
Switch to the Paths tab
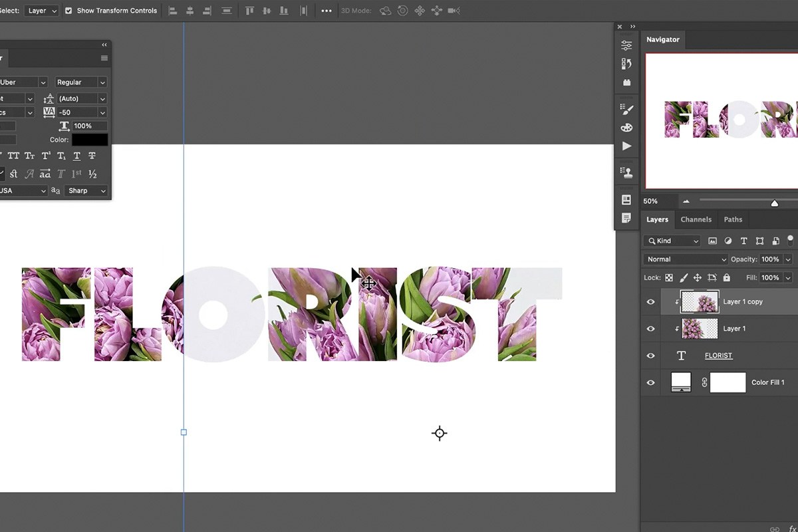(733, 219)
